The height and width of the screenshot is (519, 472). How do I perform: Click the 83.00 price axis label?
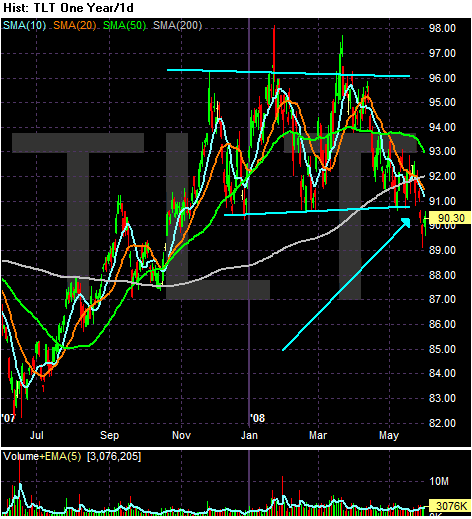[x=442, y=398]
